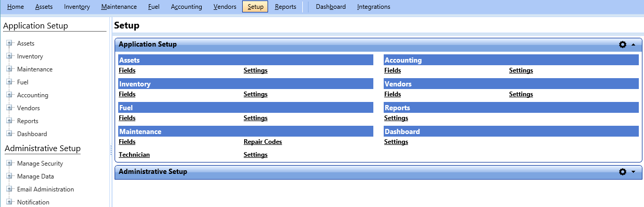
Task: Open the Application Setup panel gear icon
Action: (x=623, y=45)
